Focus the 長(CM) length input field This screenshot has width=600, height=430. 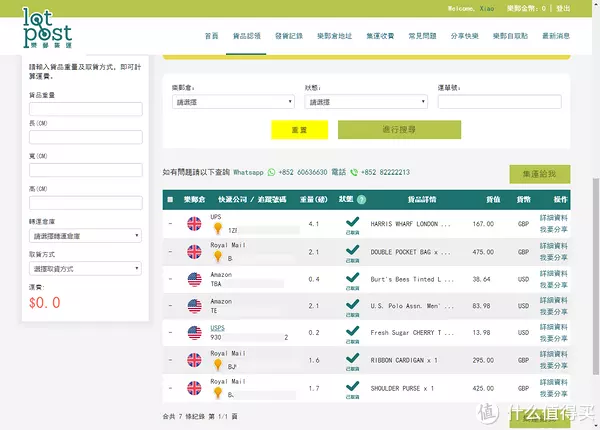86,137
